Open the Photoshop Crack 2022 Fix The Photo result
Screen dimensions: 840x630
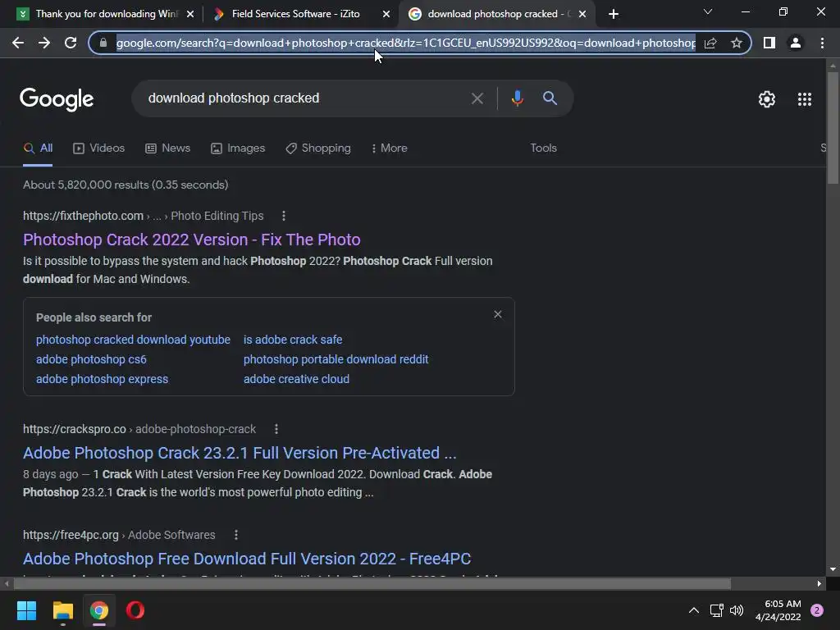[192, 240]
